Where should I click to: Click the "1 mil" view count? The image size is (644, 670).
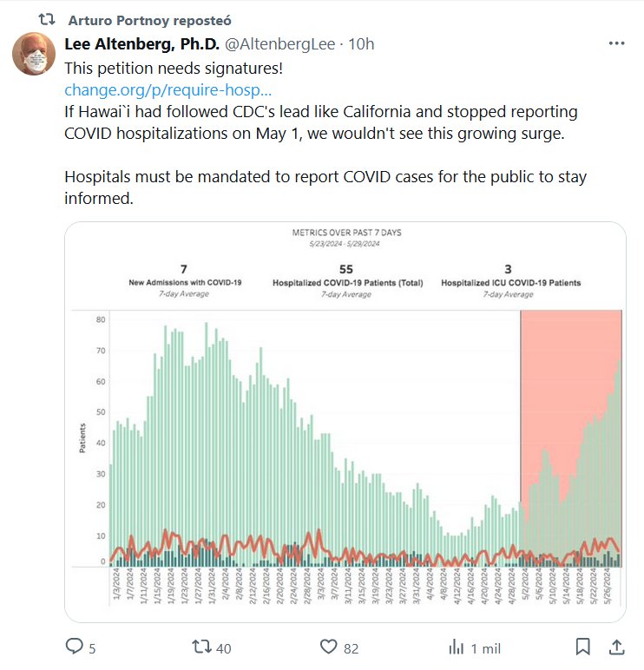pos(486,647)
